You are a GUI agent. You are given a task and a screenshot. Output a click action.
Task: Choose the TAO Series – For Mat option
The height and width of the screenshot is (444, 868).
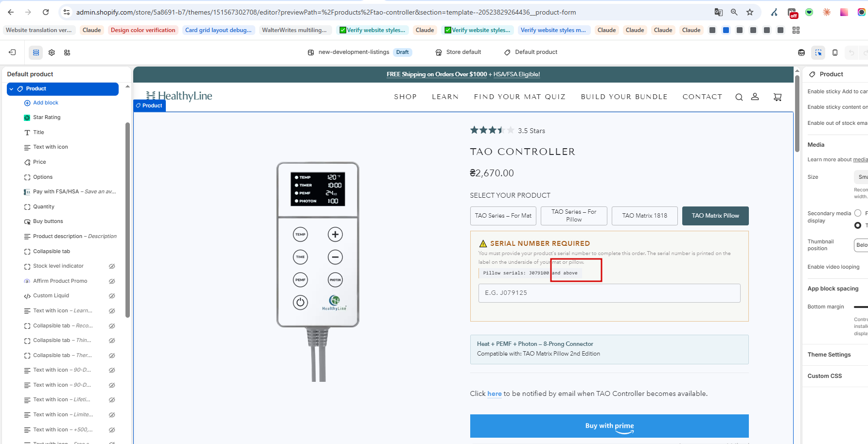coord(503,216)
